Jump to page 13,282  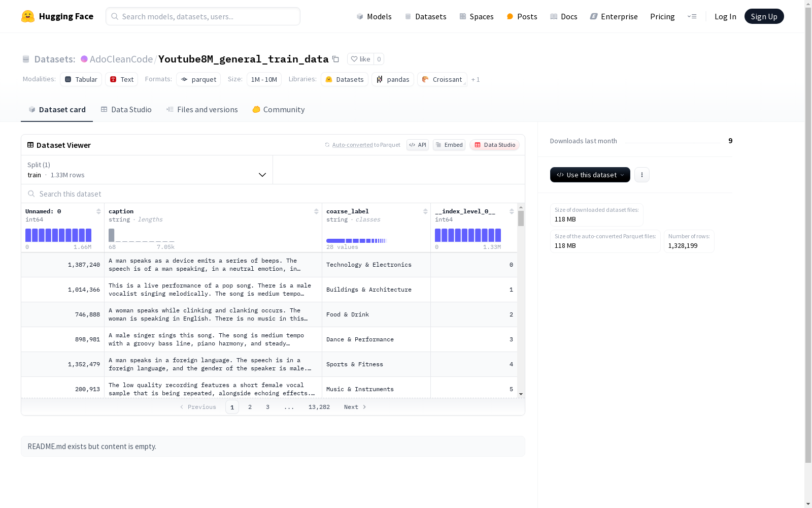tap(319, 407)
